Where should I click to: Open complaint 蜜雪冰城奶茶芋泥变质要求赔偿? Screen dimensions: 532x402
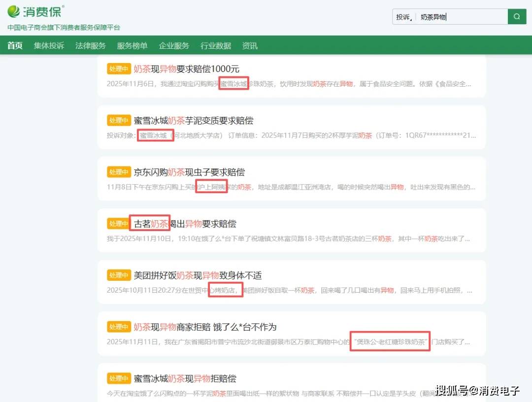[193, 121]
